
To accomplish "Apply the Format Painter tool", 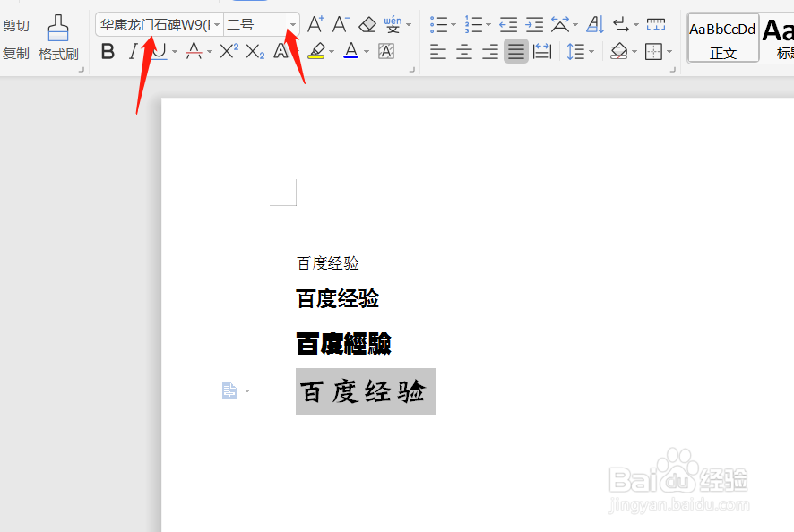I will (x=57, y=40).
